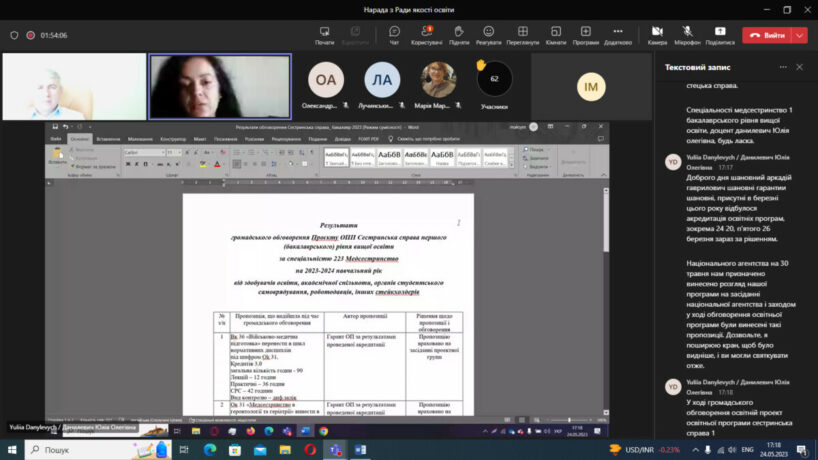This screenshot has height=460, width=818.
Task: Click the Share (Поділитися) screen icon
Action: coord(719,35)
